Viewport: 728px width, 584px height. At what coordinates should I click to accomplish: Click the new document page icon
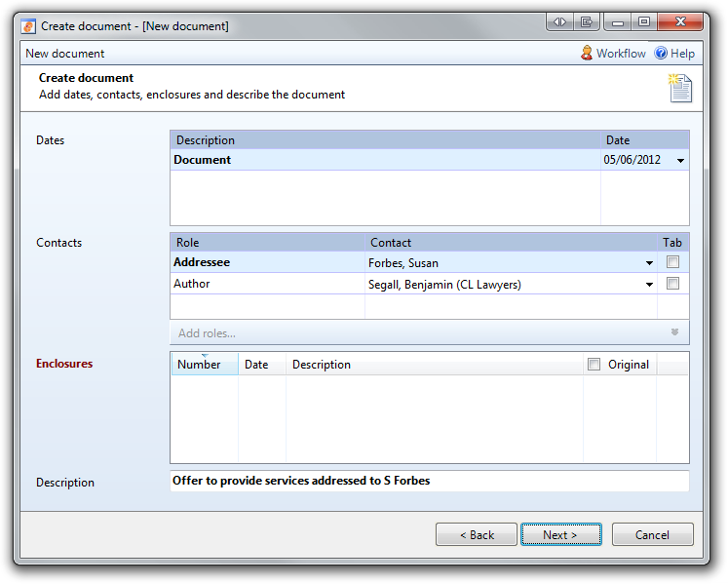[680, 88]
